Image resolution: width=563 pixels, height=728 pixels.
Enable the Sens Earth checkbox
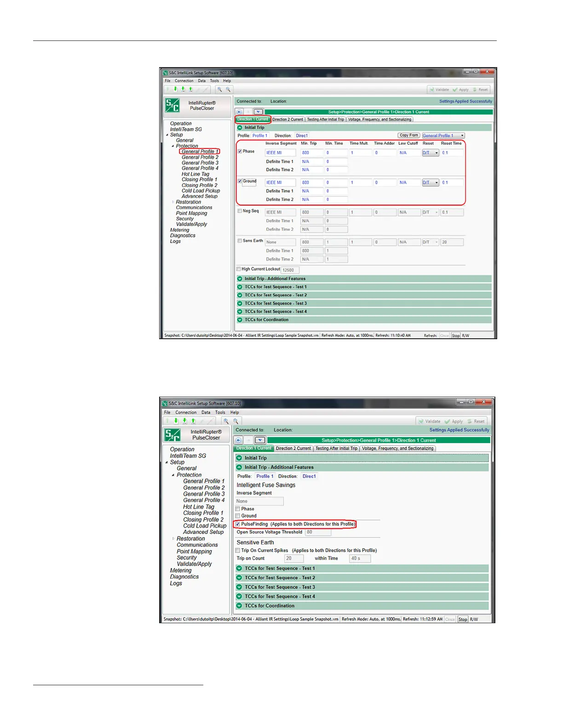click(240, 240)
